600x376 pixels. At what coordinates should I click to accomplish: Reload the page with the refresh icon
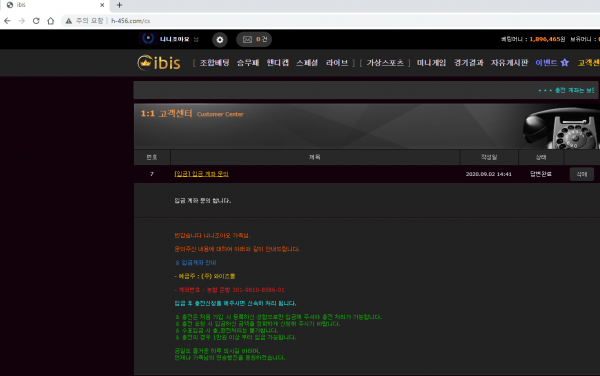tap(36, 21)
